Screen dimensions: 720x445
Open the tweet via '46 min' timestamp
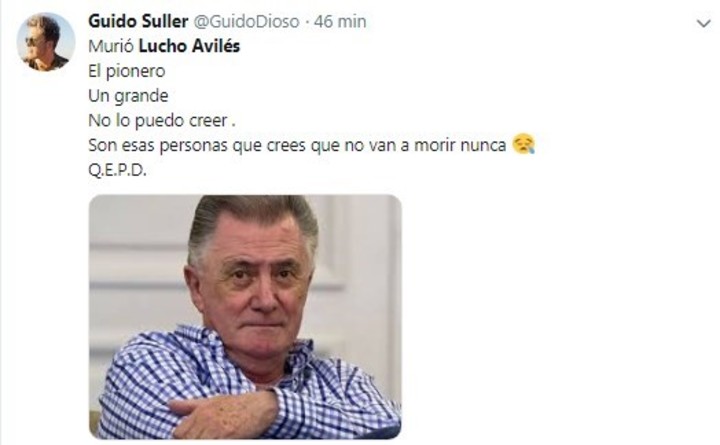tap(340, 21)
